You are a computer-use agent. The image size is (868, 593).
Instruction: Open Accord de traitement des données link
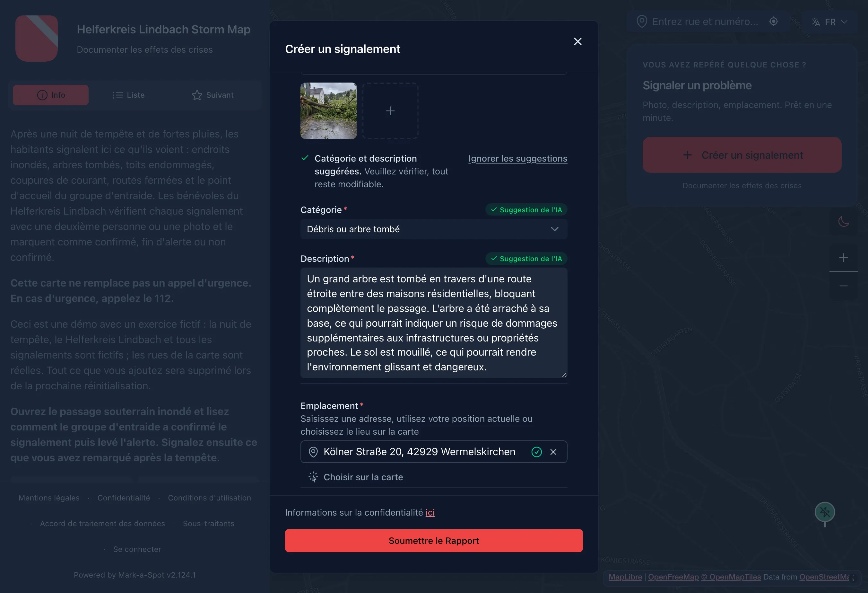click(x=102, y=524)
